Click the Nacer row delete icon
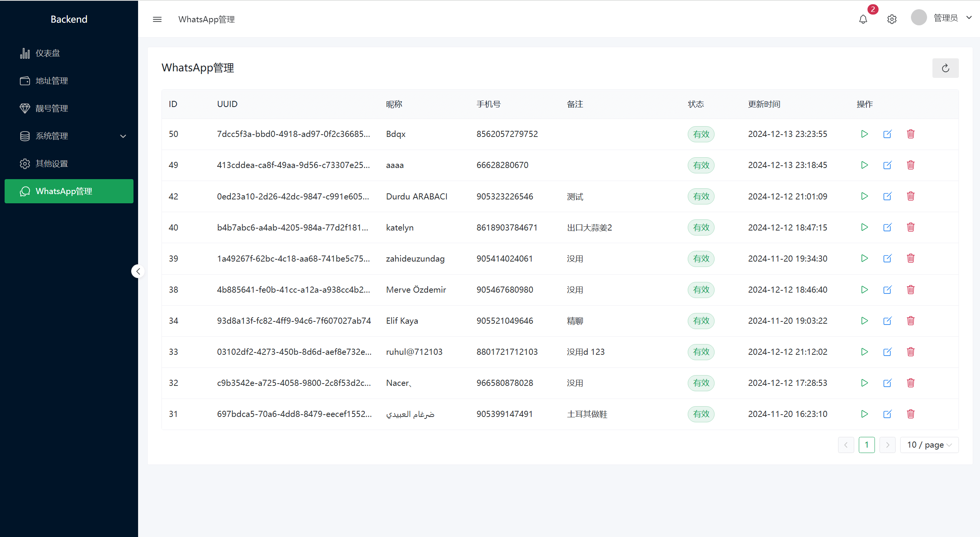Image resolution: width=980 pixels, height=537 pixels. [x=911, y=383]
